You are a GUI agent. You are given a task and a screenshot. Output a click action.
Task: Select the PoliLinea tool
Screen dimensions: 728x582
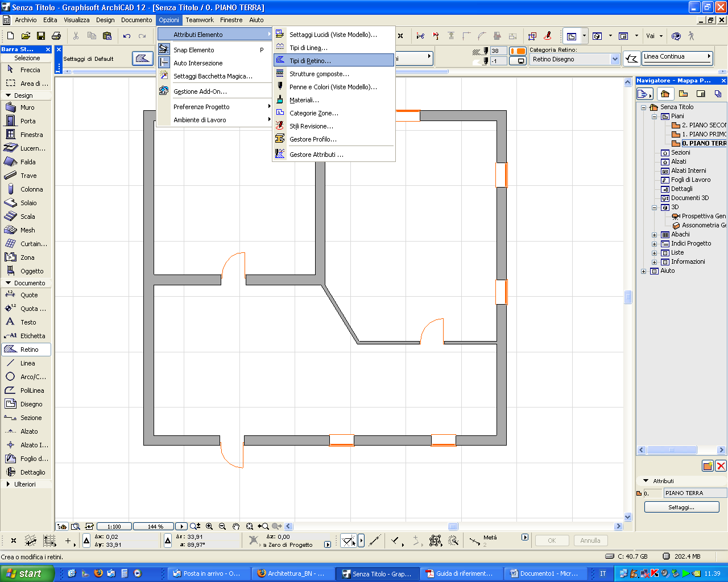point(26,390)
